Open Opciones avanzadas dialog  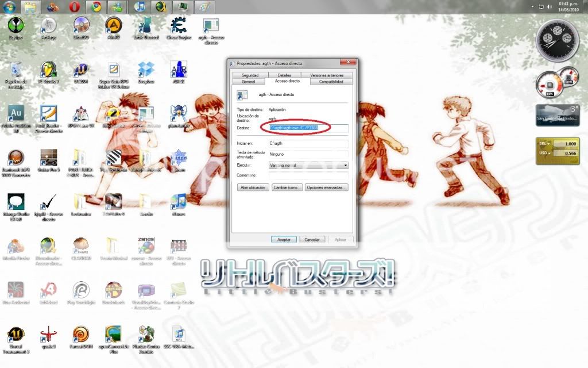[326, 187]
